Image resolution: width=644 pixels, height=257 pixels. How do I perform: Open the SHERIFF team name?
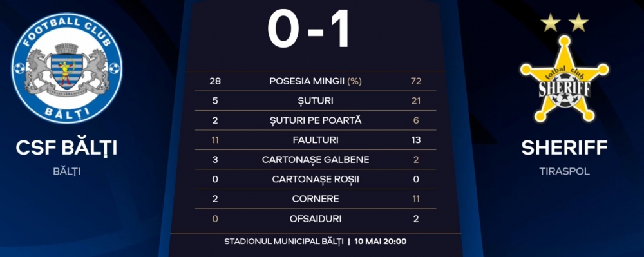(564, 148)
